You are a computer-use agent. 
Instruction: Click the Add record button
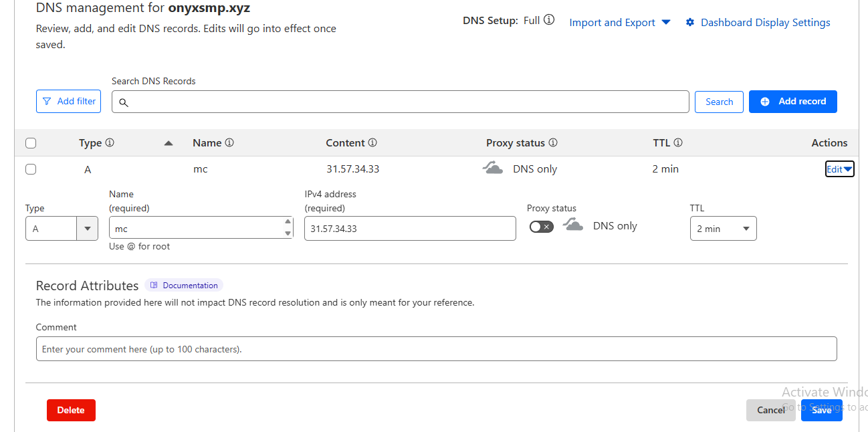click(793, 101)
